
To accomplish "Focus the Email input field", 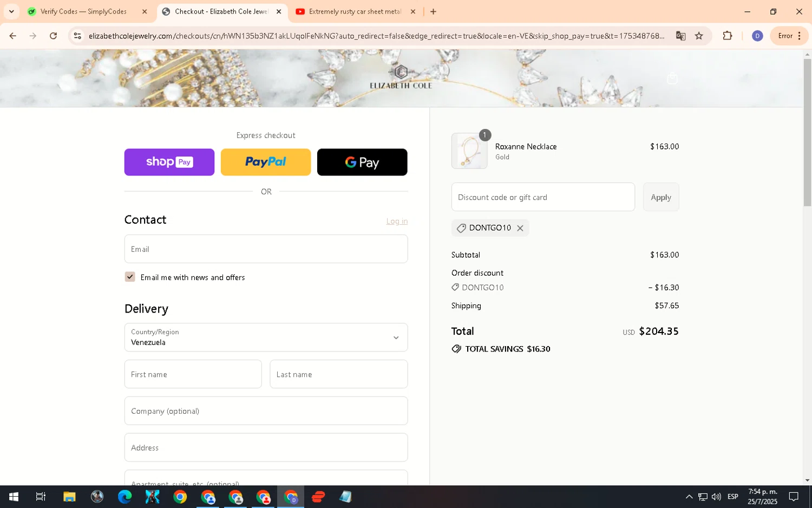I will point(266,249).
